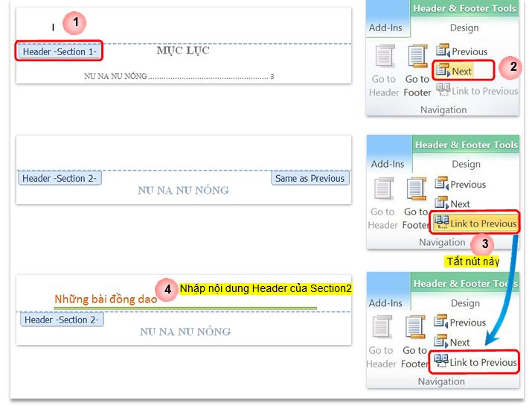Toggle Link to Previous in bottom ribbon
The height and width of the screenshot is (406, 532).
(x=475, y=362)
